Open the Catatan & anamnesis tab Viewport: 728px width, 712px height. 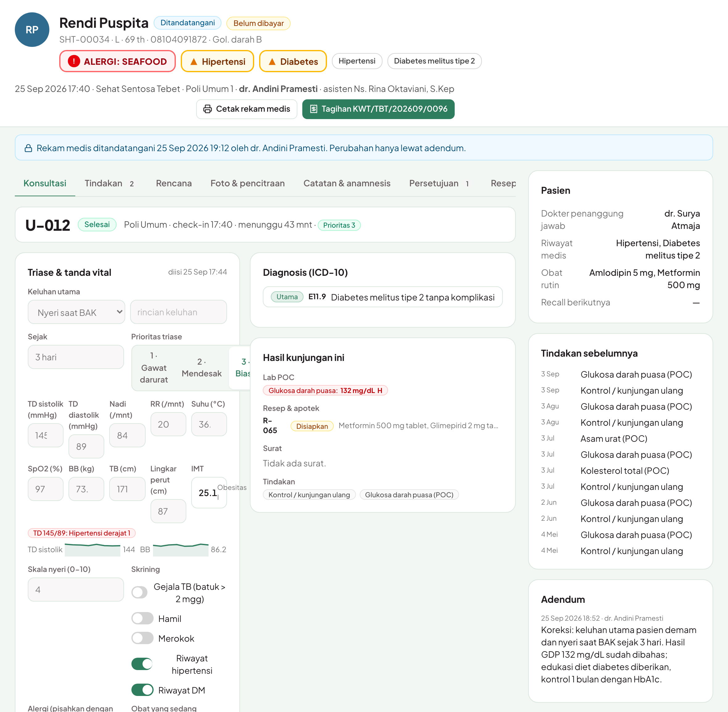coord(347,183)
